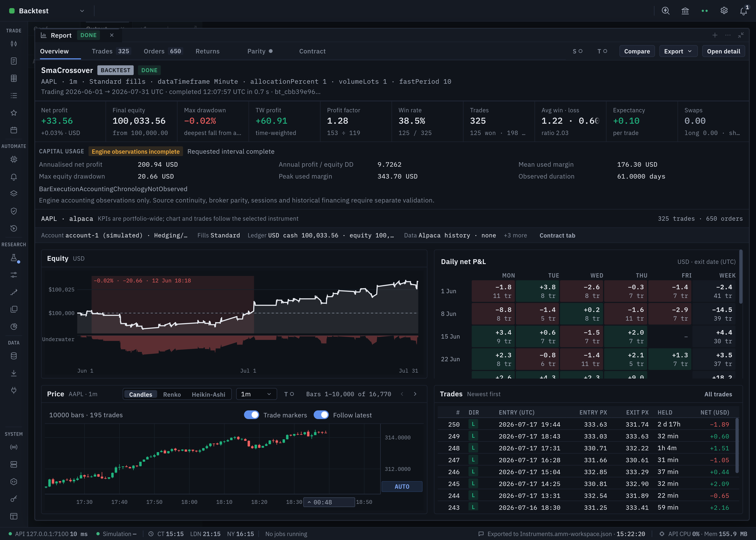Open the lightning search icon in top bar
The width and height of the screenshot is (756, 540).
(665, 11)
